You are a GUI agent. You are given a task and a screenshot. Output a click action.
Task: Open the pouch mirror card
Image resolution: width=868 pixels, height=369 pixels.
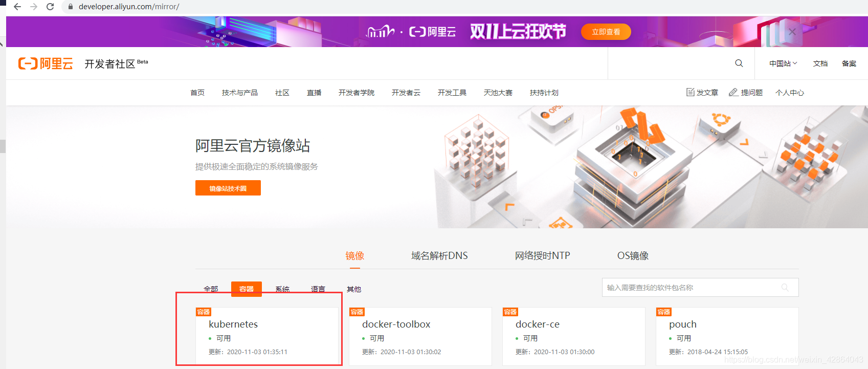(x=727, y=336)
